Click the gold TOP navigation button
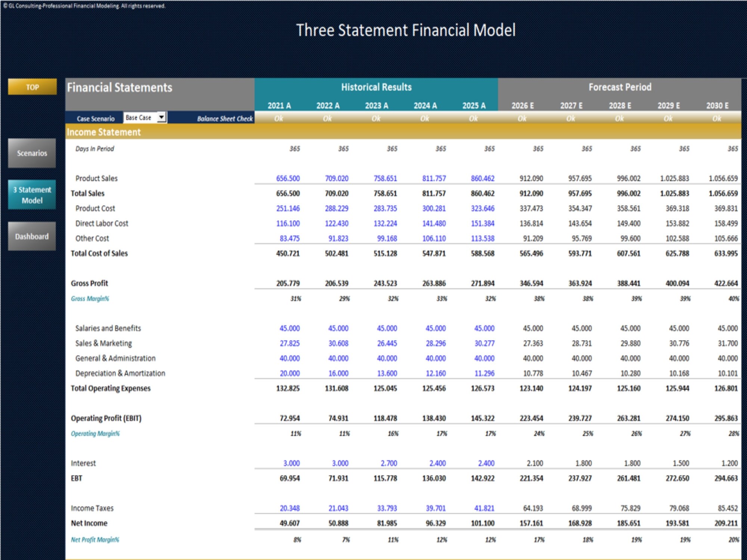 pos(33,87)
